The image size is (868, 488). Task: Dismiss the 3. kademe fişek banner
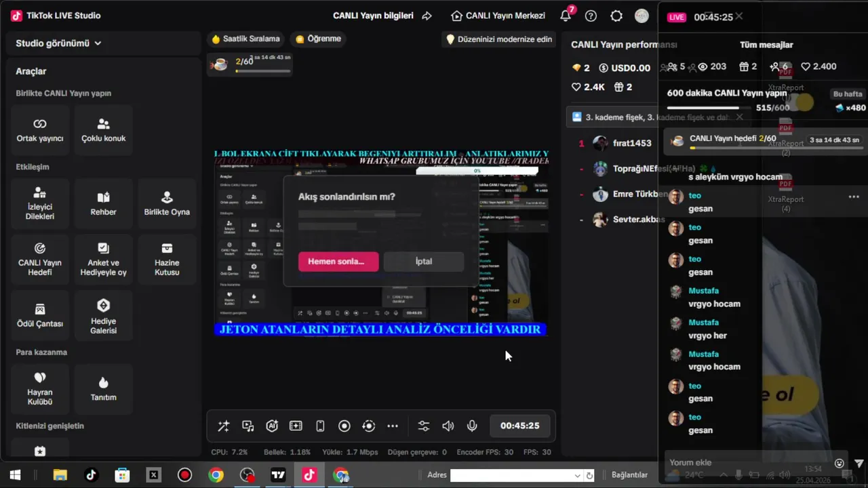[740, 117]
